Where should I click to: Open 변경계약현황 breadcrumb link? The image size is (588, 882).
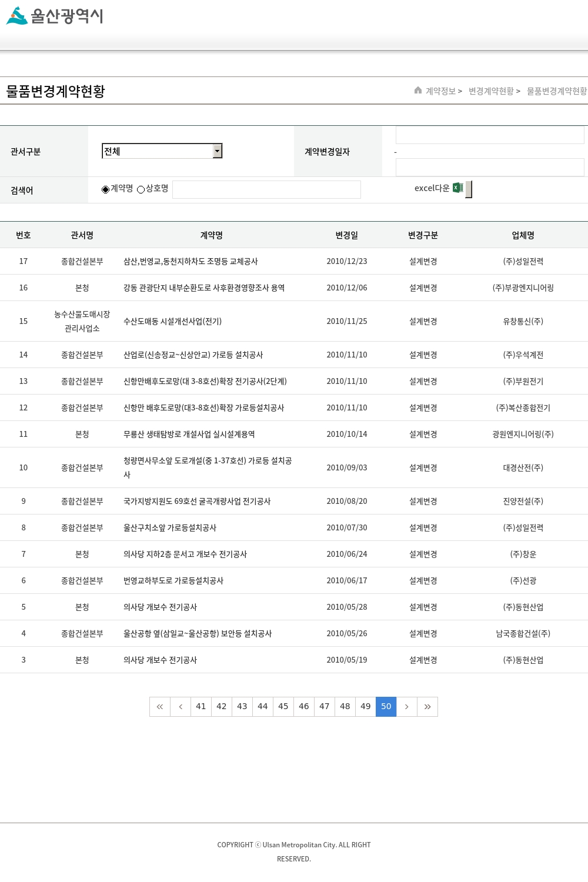[x=491, y=91]
